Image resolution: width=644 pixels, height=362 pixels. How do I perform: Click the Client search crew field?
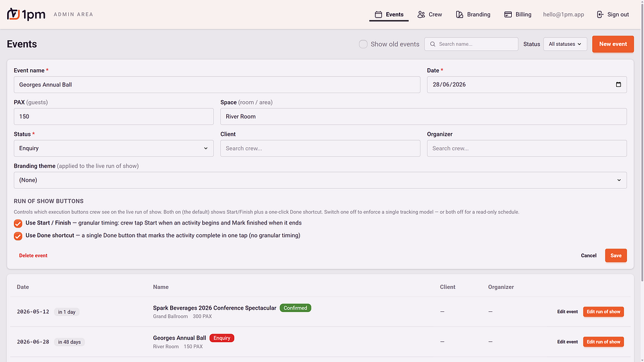[320, 148]
